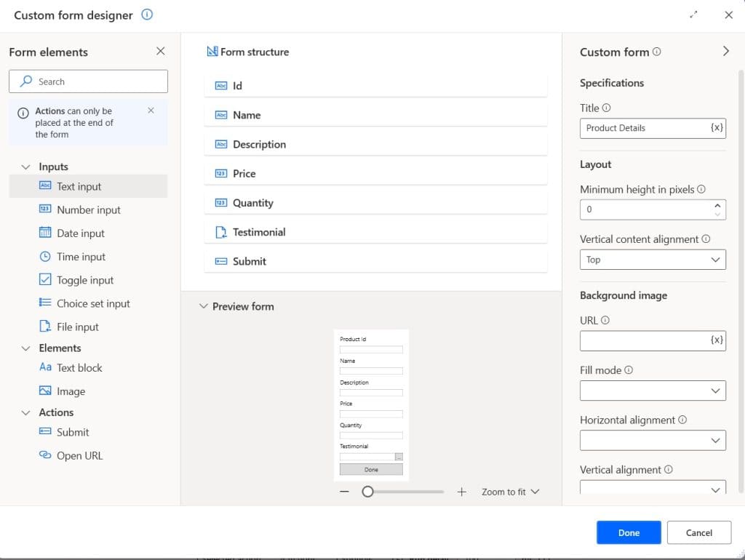Select the Toggle input checkbox icon
745x560 pixels.
pos(45,279)
